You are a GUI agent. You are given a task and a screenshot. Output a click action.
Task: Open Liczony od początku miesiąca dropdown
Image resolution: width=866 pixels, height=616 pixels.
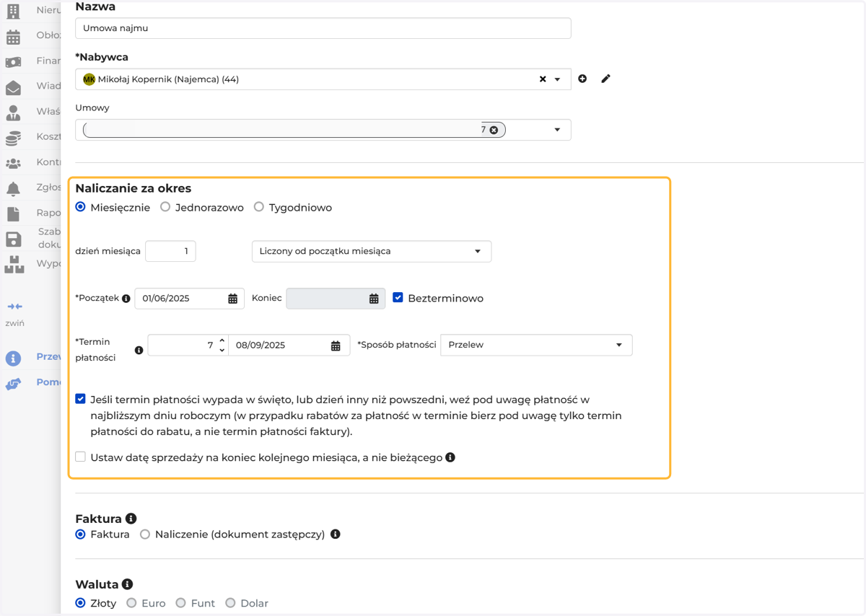pos(372,252)
